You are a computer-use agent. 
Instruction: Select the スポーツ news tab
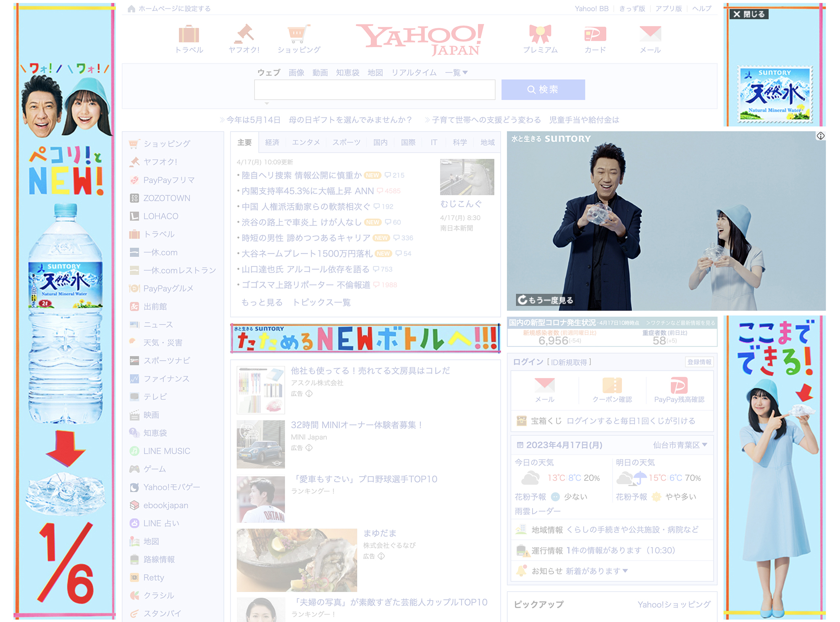tap(346, 142)
